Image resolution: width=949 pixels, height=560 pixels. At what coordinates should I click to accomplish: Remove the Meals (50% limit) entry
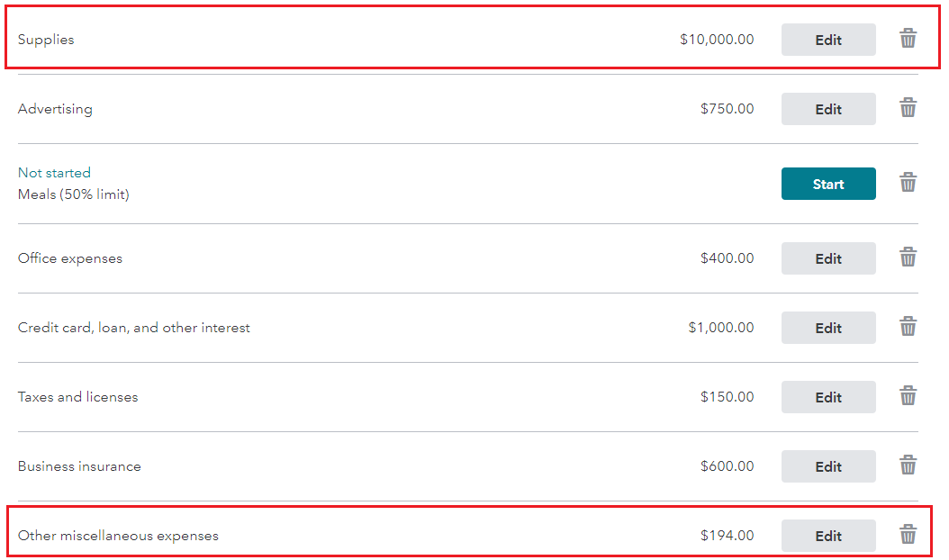point(908,182)
